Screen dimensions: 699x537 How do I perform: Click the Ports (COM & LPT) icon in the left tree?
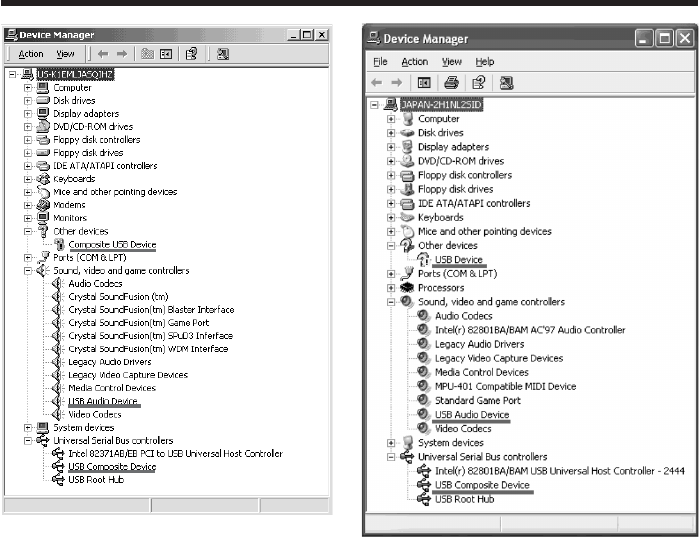point(43,257)
